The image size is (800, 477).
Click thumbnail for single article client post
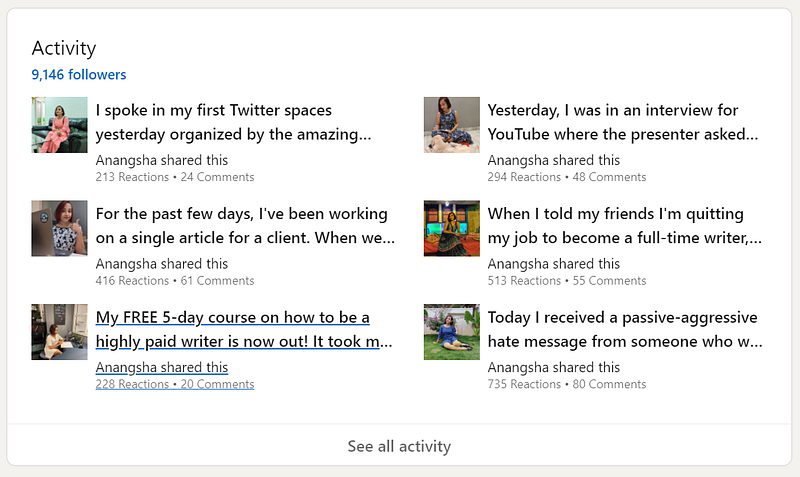click(59, 229)
